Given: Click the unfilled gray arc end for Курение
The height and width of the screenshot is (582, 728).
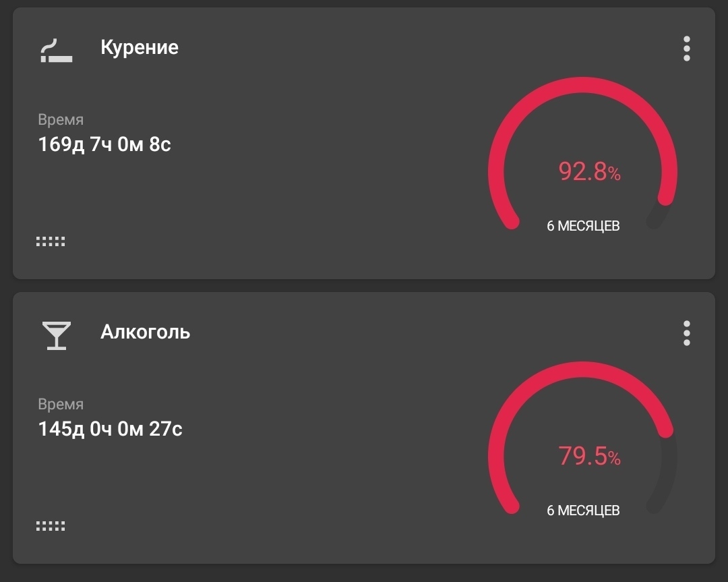Looking at the screenshot, I should (x=657, y=219).
